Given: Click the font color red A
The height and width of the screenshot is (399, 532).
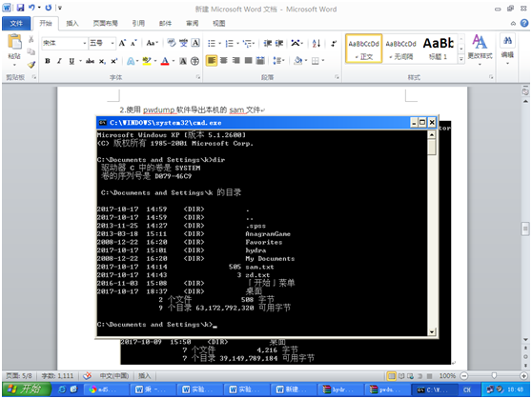Looking at the screenshot, I should tap(165, 61).
